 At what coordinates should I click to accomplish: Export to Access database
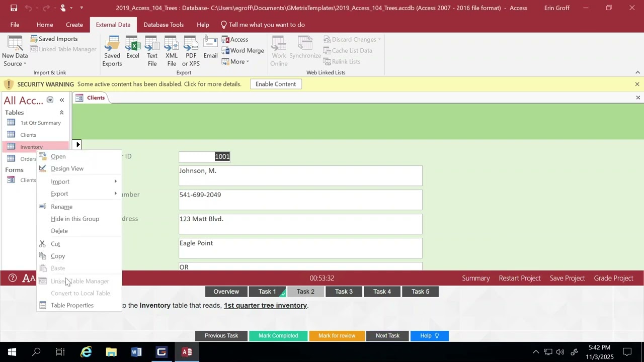click(235, 39)
